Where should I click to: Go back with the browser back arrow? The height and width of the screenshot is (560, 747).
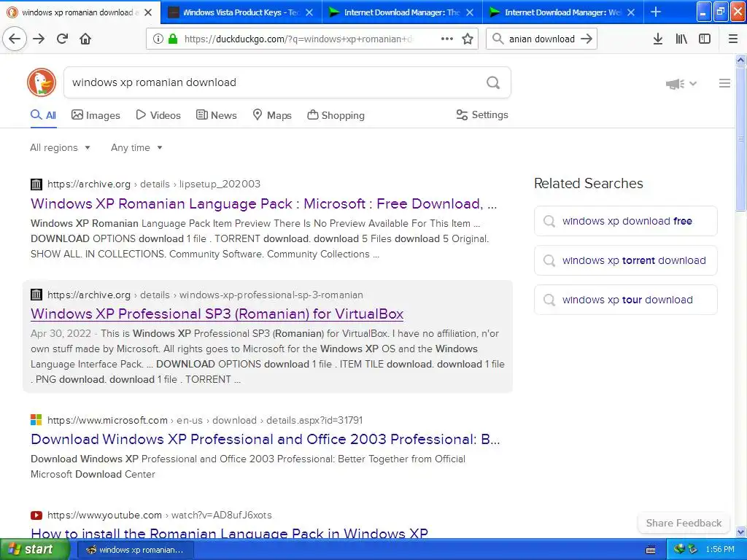[x=15, y=39]
